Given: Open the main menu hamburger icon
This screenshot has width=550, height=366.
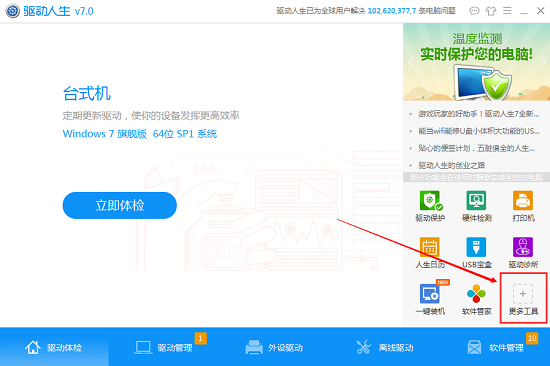Looking at the screenshot, I should (x=507, y=11).
